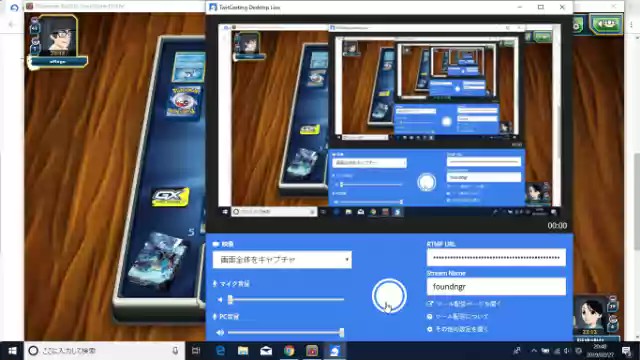Viewport: 640px width, 360px height.
Task: Launch Microsoft Edge from the taskbar
Action: click(220, 351)
